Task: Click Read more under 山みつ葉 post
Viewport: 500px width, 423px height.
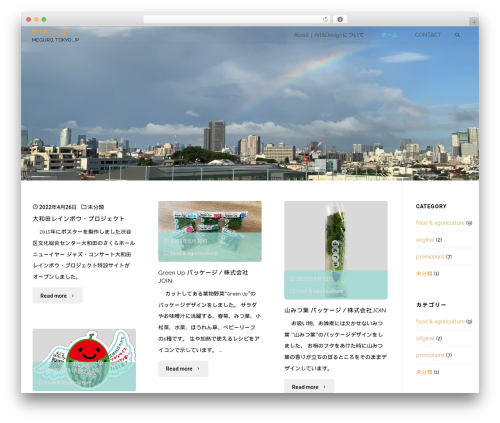Action: (x=309, y=387)
